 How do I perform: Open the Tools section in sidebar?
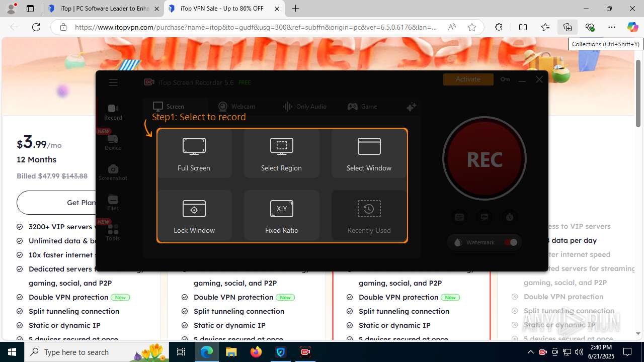pyautogui.click(x=113, y=232)
